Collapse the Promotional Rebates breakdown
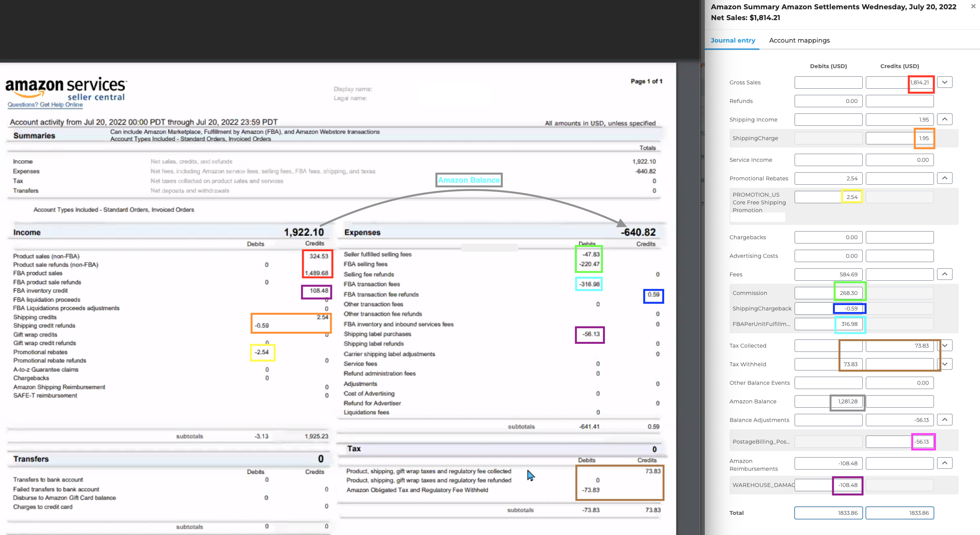The image size is (980, 535). coord(944,178)
